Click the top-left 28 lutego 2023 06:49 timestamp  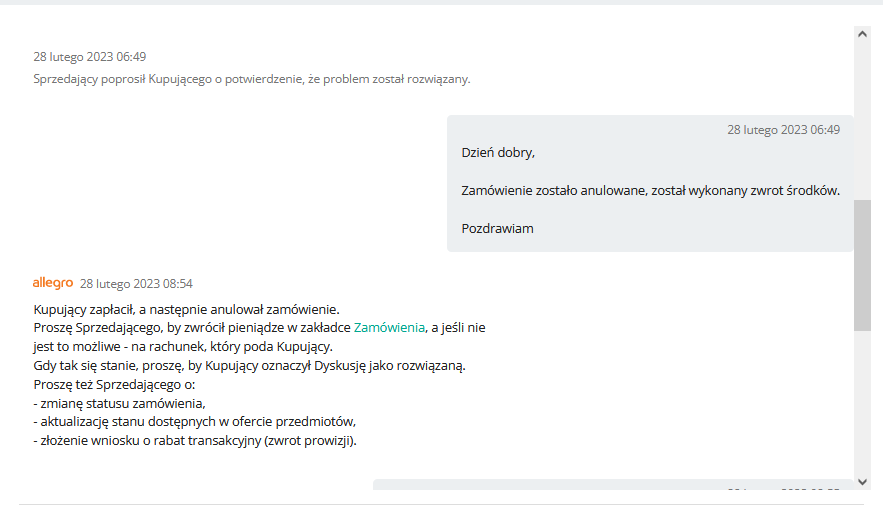(x=89, y=57)
